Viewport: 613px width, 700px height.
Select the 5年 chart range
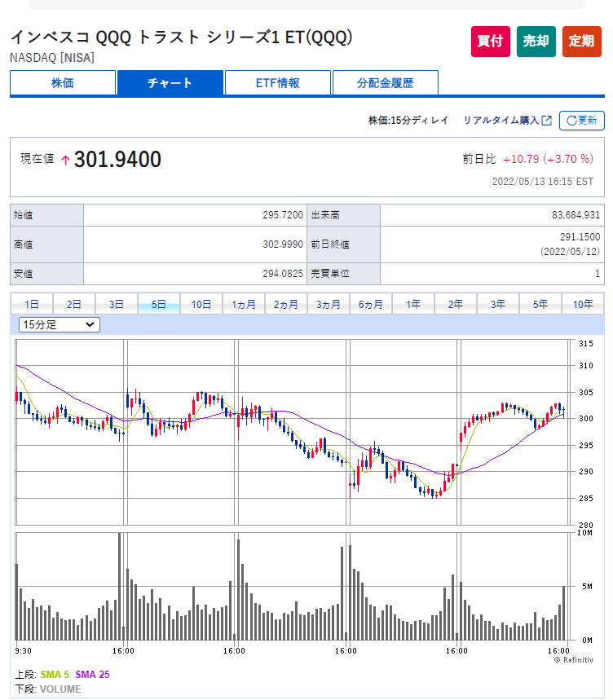click(540, 305)
